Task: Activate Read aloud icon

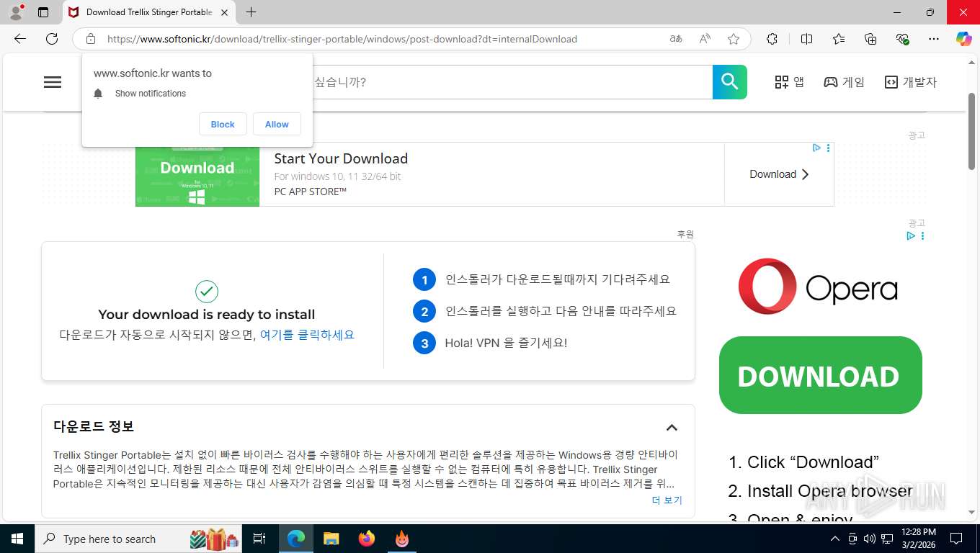Action: click(705, 39)
